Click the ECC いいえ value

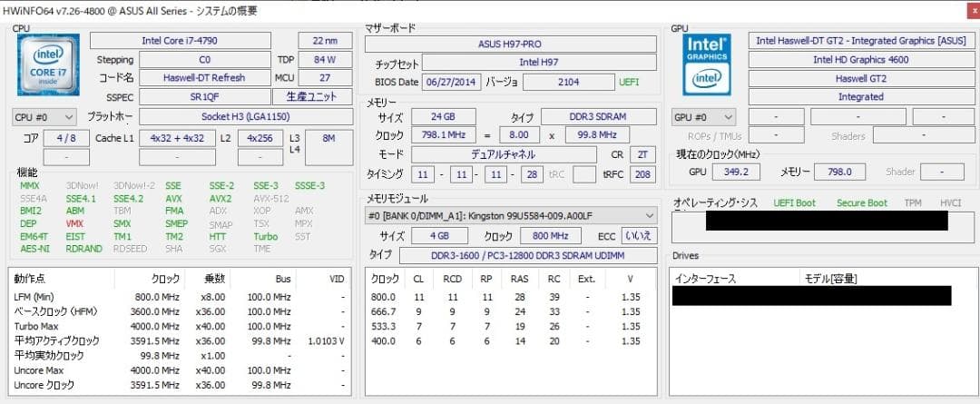pyautogui.click(x=640, y=236)
